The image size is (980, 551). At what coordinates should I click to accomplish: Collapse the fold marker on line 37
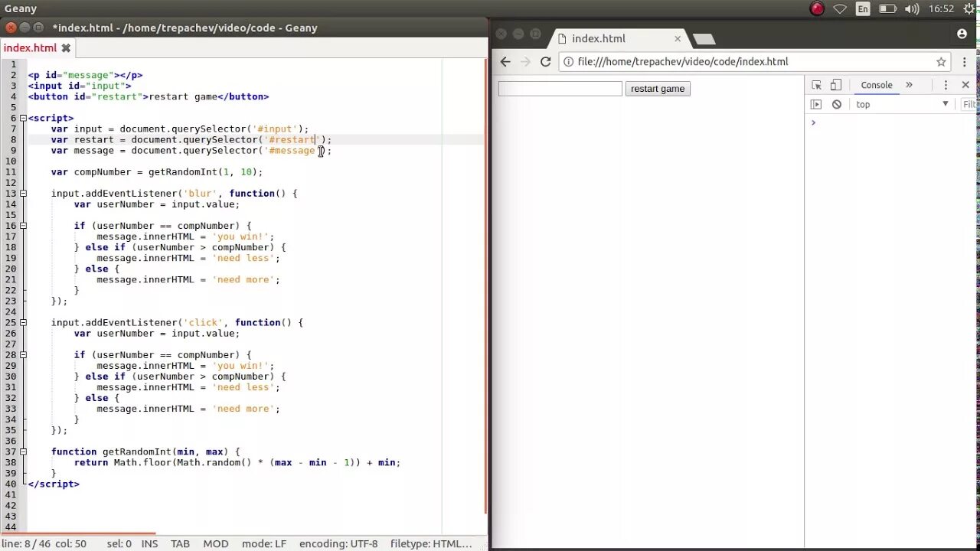[23, 452]
